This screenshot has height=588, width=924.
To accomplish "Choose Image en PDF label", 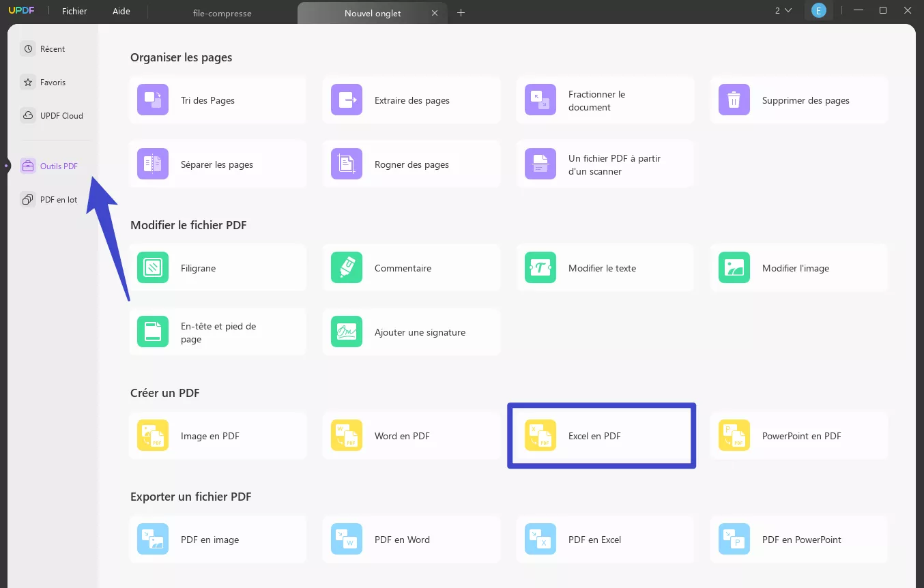I will tap(210, 436).
